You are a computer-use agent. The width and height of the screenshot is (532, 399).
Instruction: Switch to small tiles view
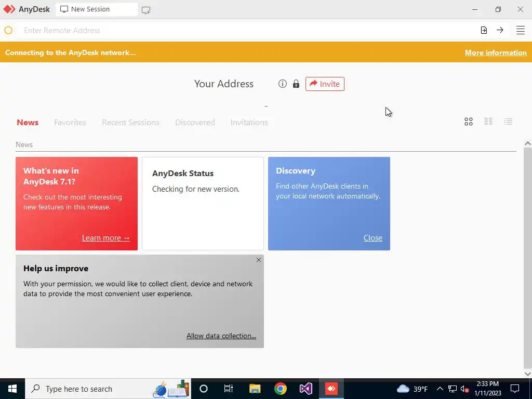[x=488, y=122]
